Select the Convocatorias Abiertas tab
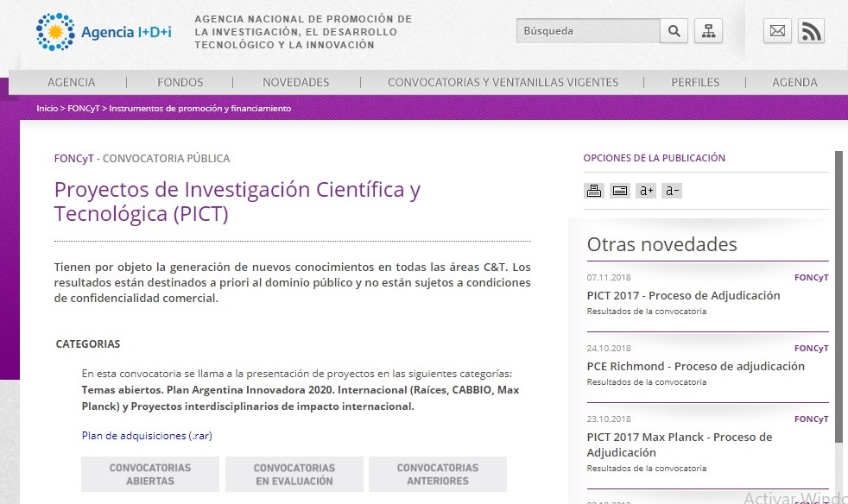The width and height of the screenshot is (848, 504). pyautogui.click(x=150, y=475)
